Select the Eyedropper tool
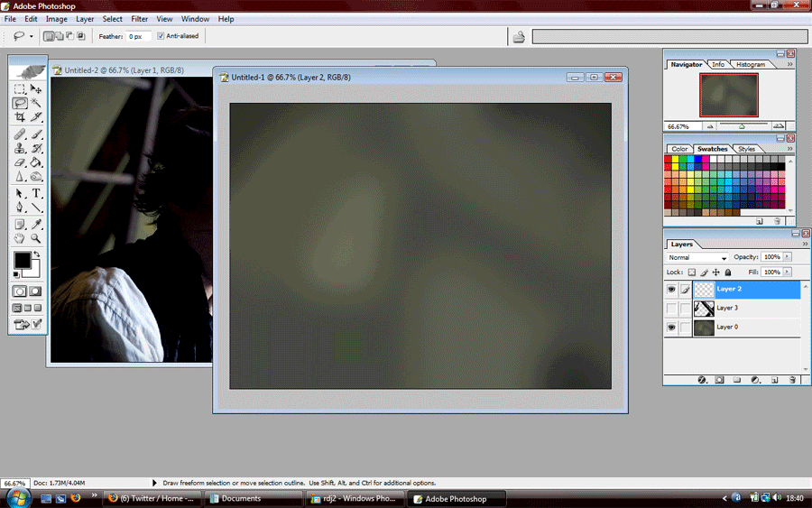 (36, 225)
